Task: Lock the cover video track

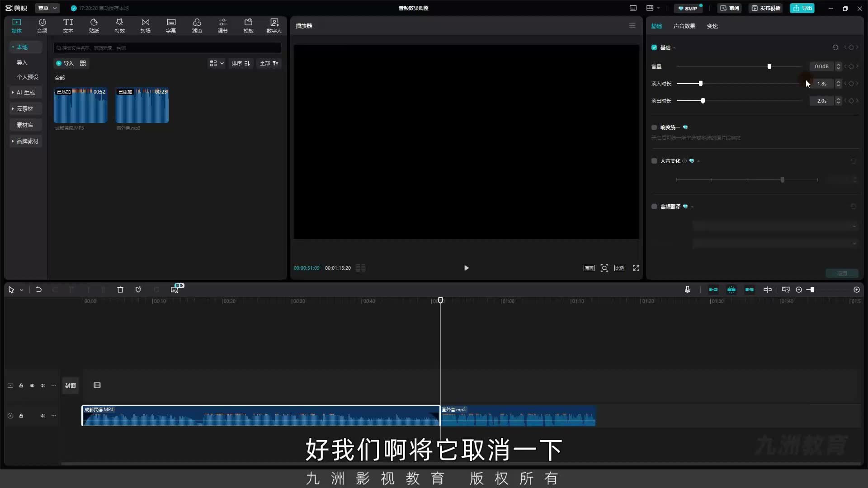Action: click(x=21, y=385)
